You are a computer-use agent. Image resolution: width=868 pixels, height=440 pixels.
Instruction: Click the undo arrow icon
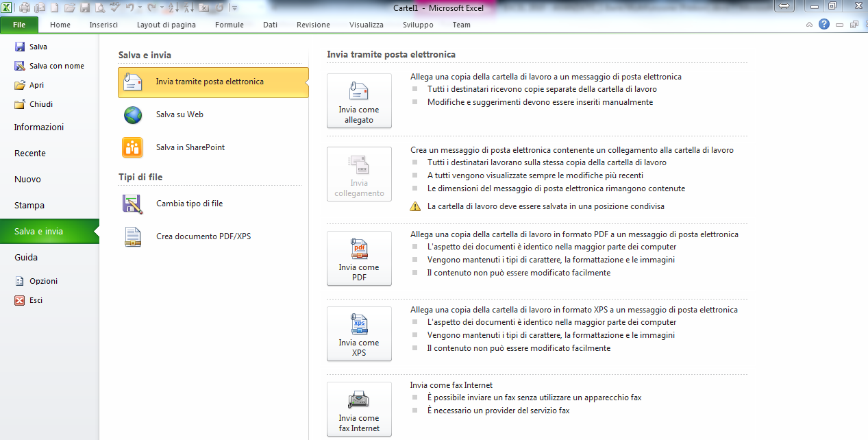pos(130,8)
